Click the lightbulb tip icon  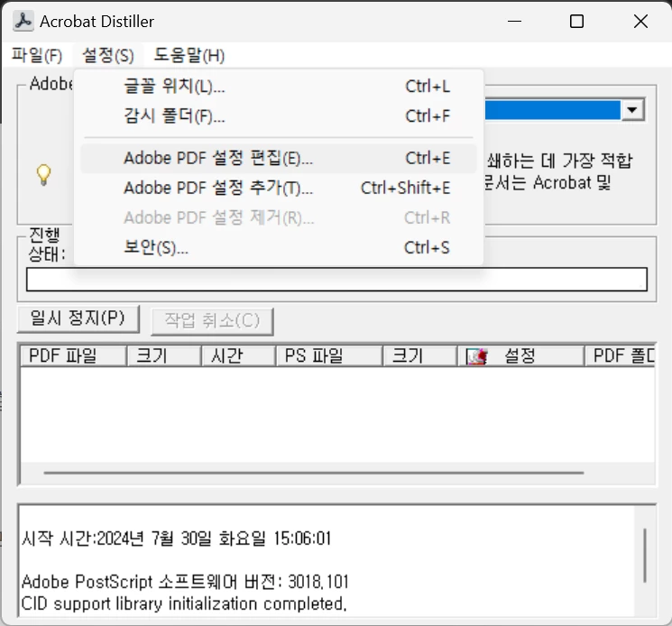tap(43, 174)
